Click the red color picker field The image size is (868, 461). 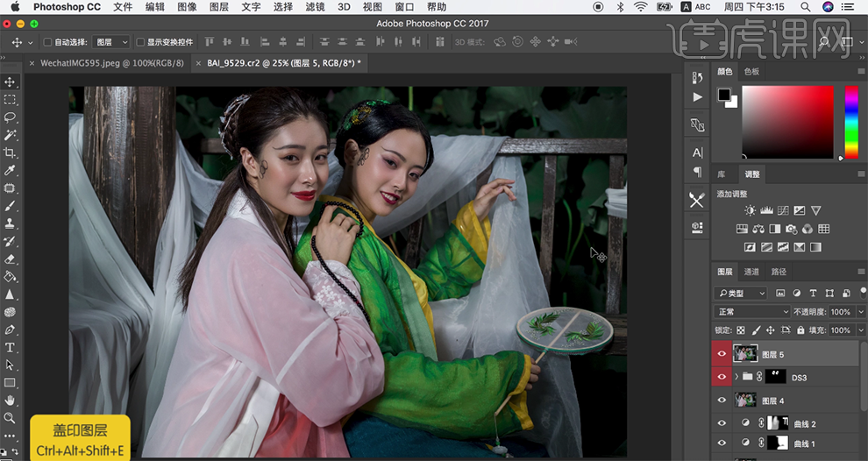point(787,121)
